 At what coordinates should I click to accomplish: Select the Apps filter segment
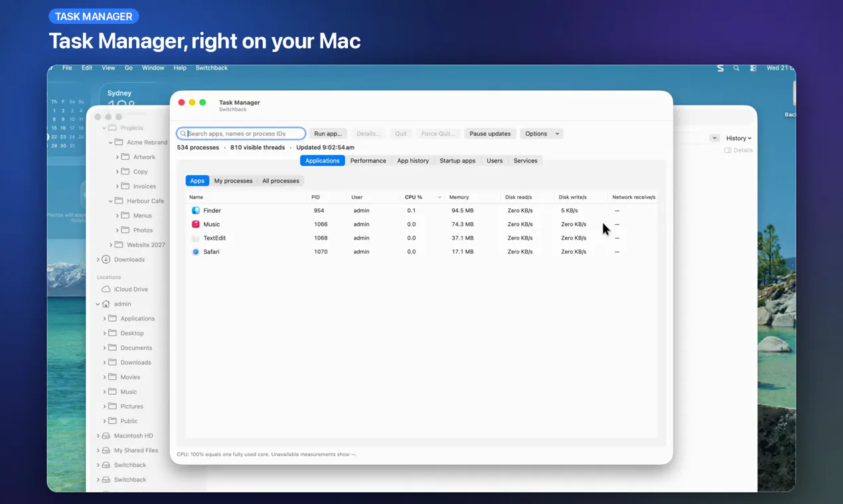pyautogui.click(x=197, y=181)
